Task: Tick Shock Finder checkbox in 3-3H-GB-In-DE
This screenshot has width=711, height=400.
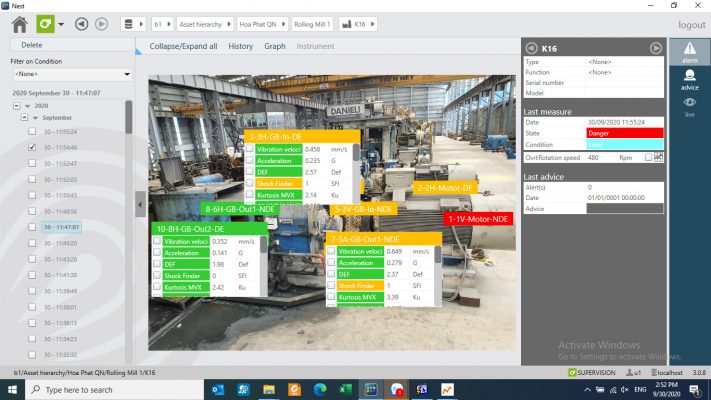Action: coord(249,183)
